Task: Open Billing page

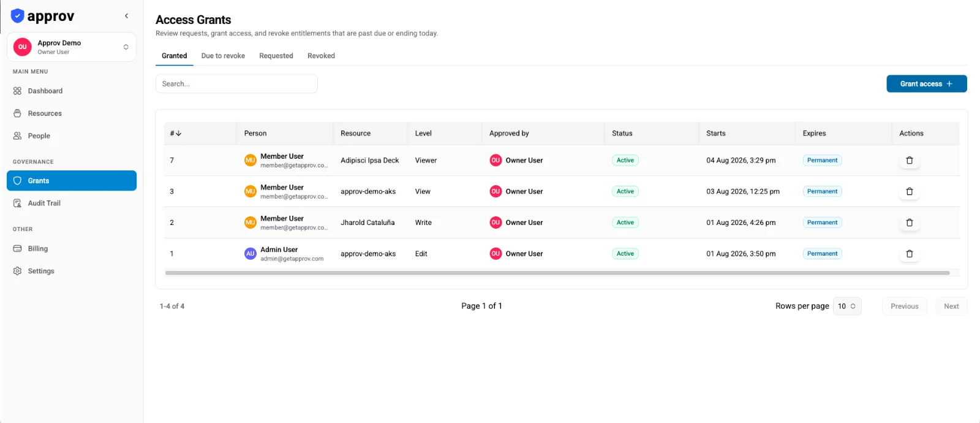Action: point(72,249)
